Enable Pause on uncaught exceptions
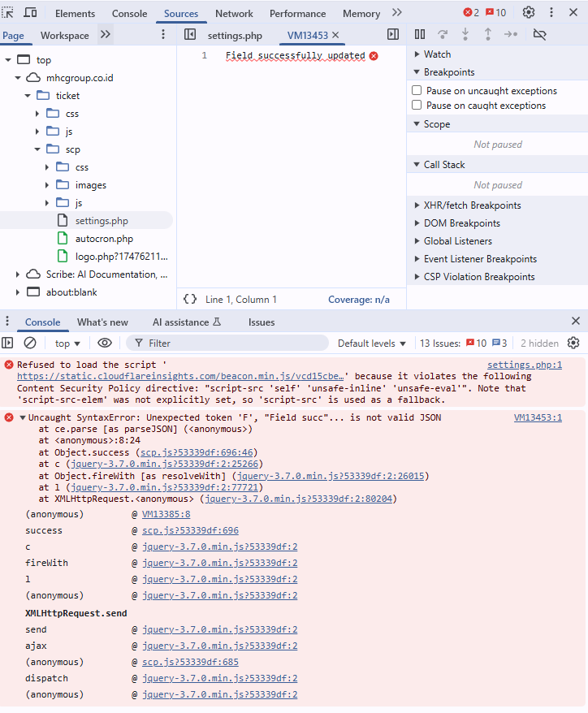588x713 pixels. (x=417, y=91)
